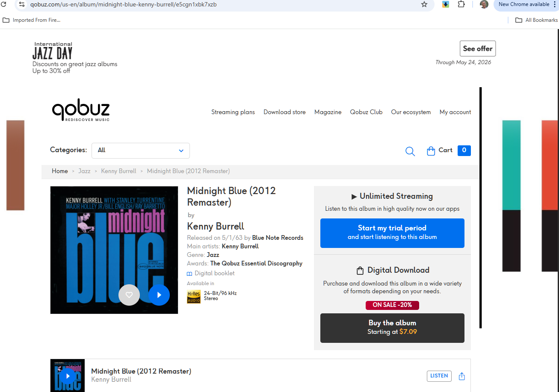559x392 pixels.
Task: Click the See offer button
Action: (x=478, y=49)
